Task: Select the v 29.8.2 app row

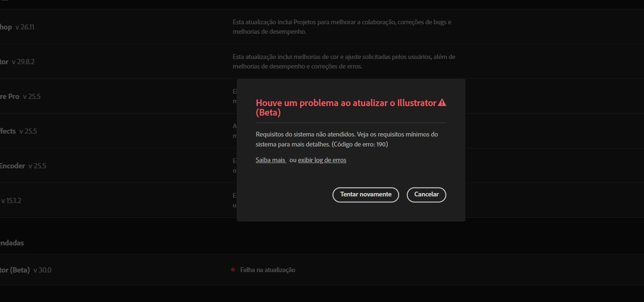Action: [322, 62]
